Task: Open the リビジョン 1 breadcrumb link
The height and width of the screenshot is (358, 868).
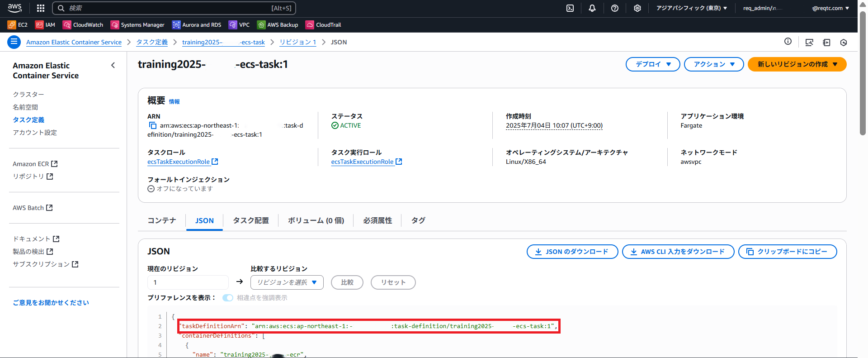Action: point(298,42)
